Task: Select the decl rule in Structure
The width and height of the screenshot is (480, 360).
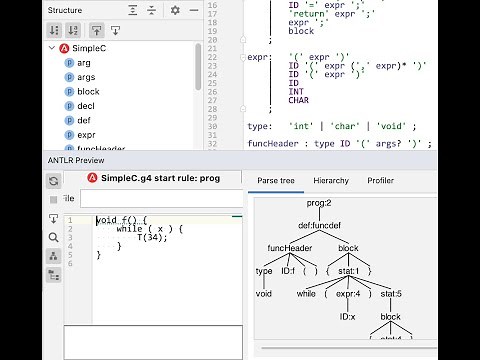Action: click(x=86, y=106)
